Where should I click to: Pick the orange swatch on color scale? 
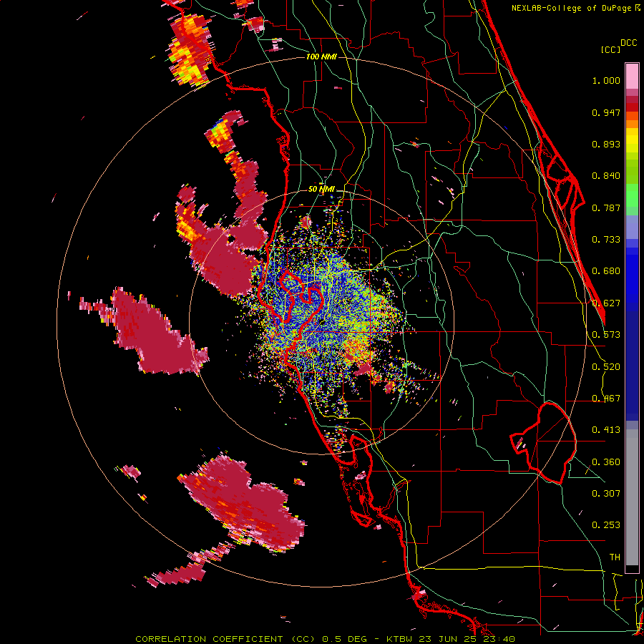tap(632, 124)
